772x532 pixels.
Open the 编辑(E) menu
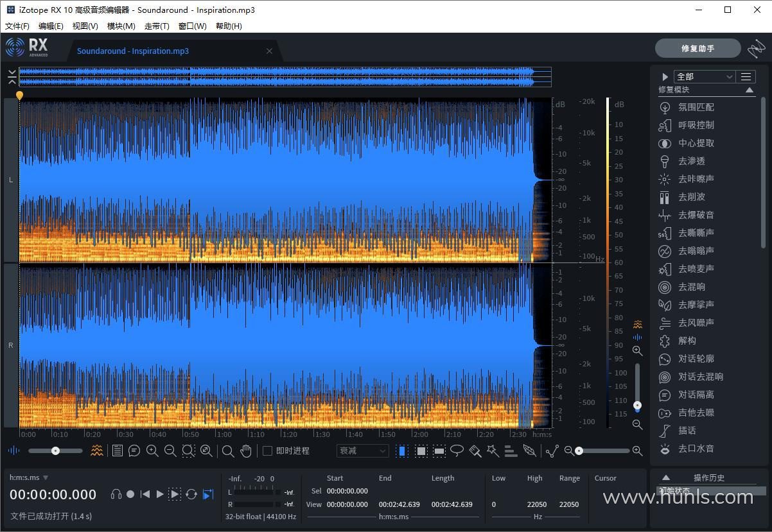coord(51,26)
